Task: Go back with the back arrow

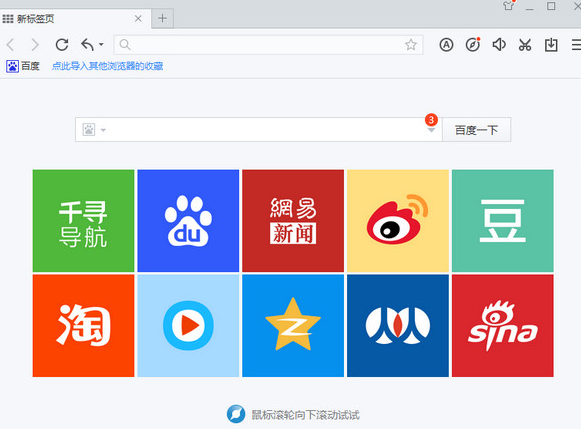Action: (x=10, y=45)
